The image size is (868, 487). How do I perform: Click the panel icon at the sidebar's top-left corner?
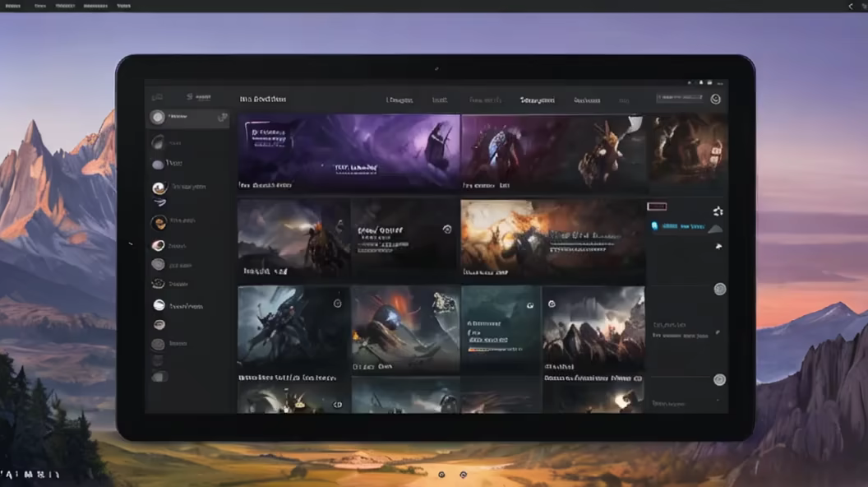click(158, 98)
